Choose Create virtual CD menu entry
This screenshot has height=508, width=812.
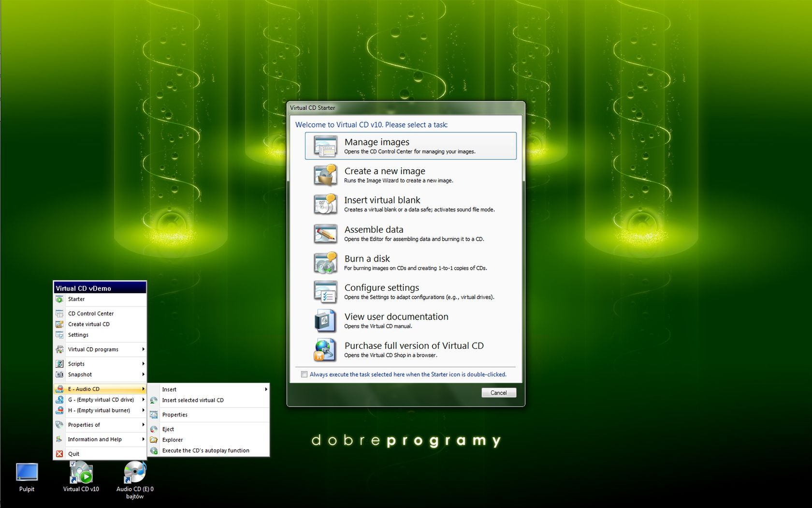click(100, 324)
